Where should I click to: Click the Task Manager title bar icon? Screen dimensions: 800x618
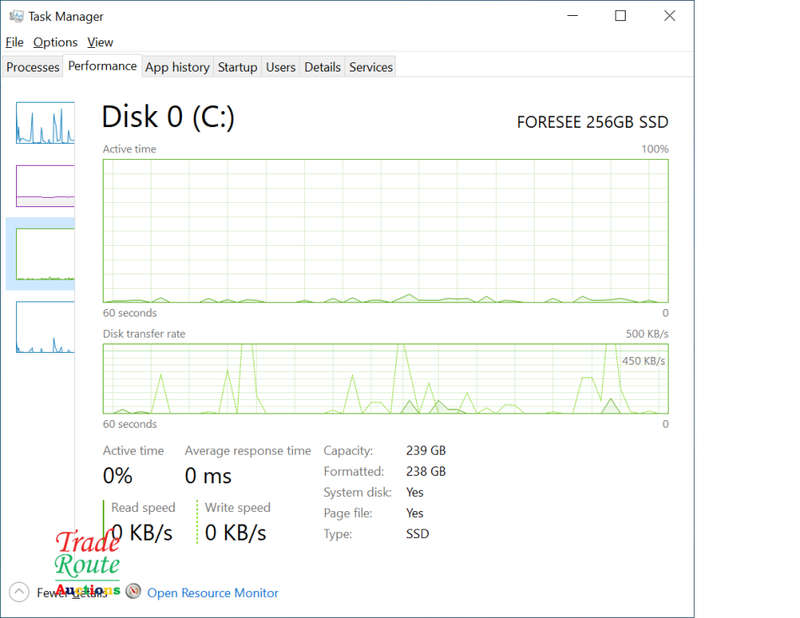pos(16,16)
